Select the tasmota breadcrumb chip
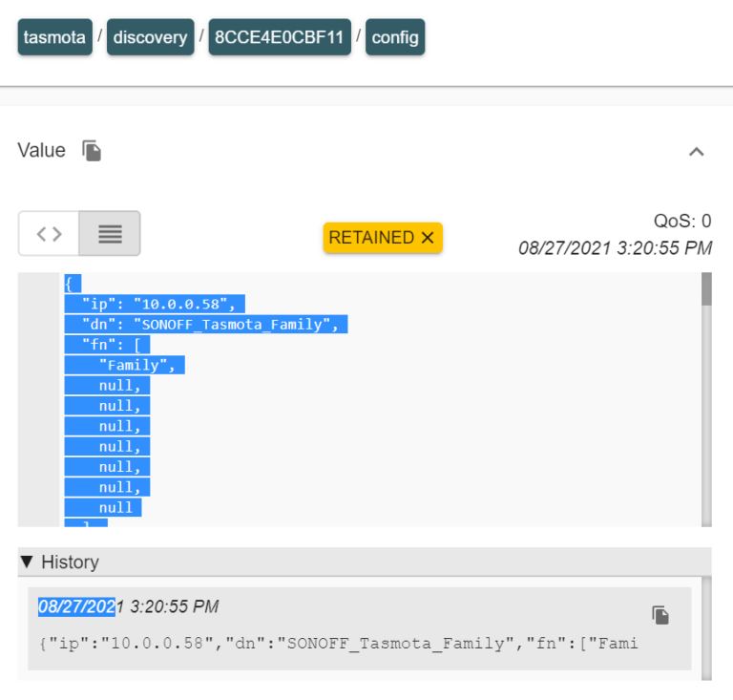The width and height of the screenshot is (733, 700). [x=54, y=37]
